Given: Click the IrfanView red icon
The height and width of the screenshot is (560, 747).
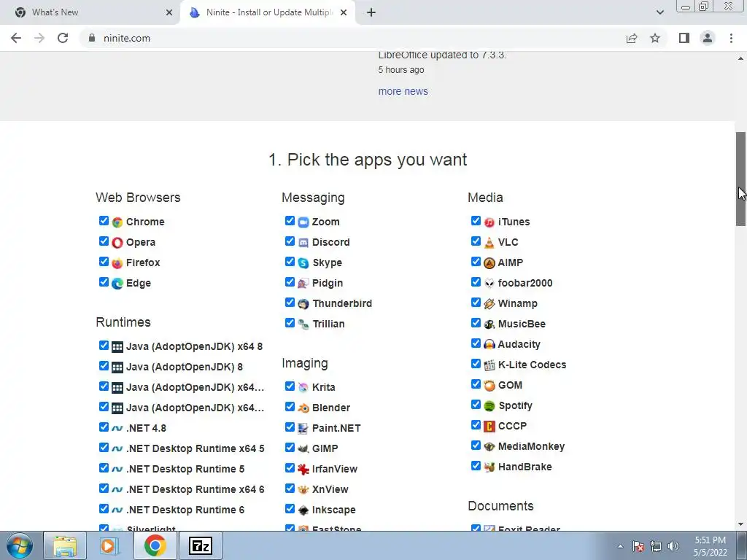Looking at the screenshot, I should [303, 470].
